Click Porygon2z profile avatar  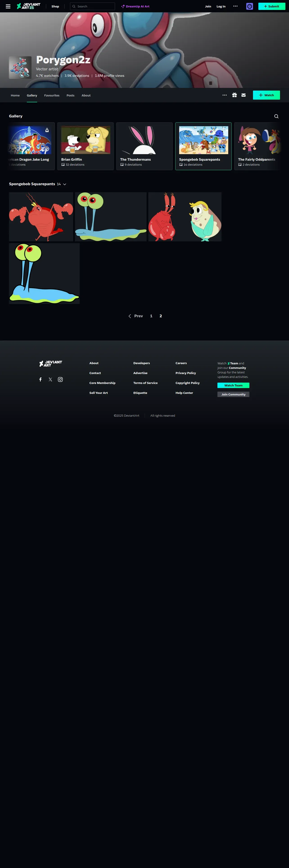point(20,67)
